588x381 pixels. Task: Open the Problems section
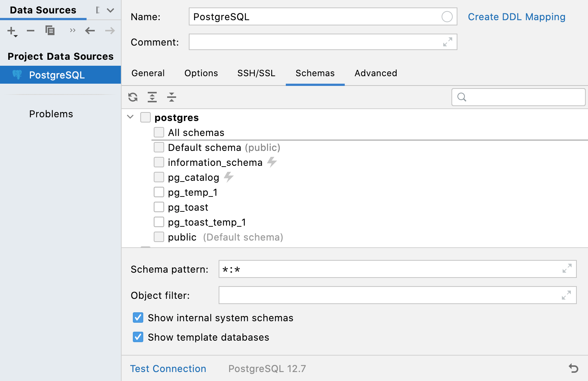point(51,114)
